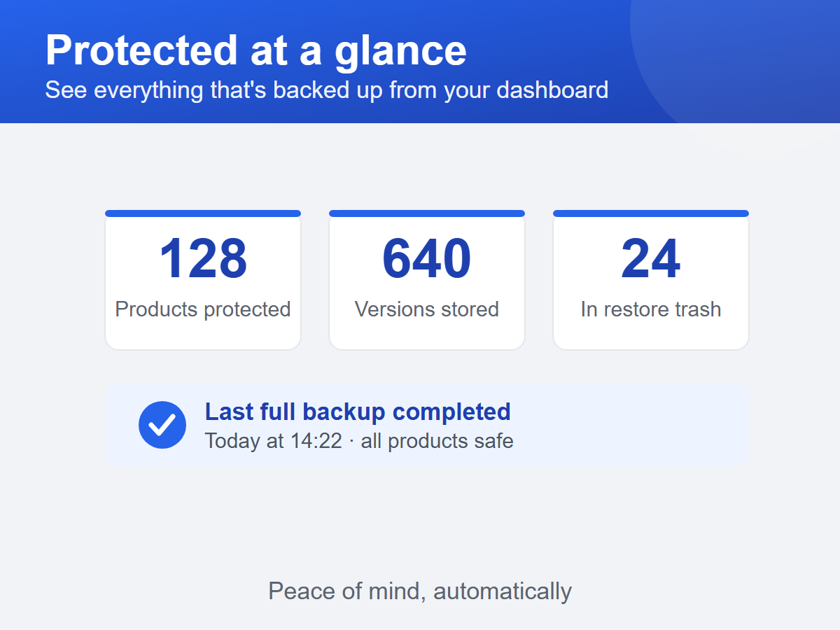Viewport: 840px width, 630px height.
Task: Click the 24 restore trash count
Action: click(651, 259)
